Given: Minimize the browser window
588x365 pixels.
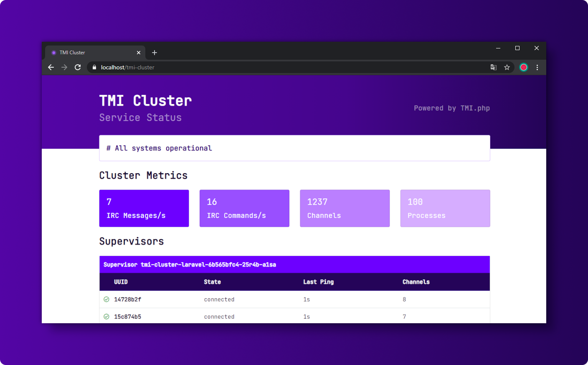Looking at the screenshot, I should [498, 48].
